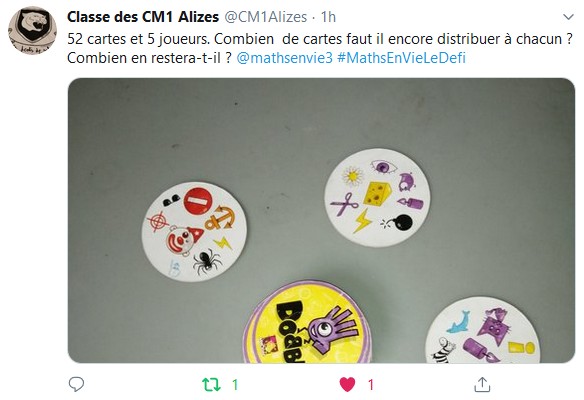Click the Dobble card with yellow cheese

pos(377,197)
